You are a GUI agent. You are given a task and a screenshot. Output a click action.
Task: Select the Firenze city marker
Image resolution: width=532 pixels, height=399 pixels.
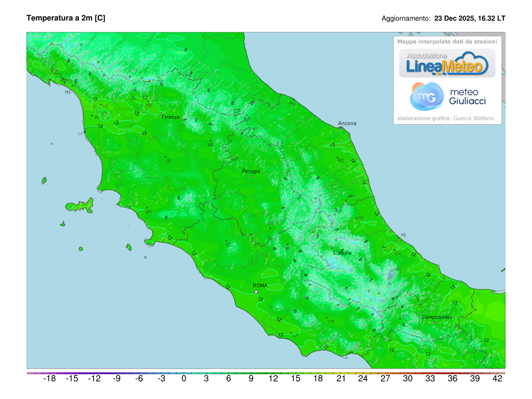point(161,114)
